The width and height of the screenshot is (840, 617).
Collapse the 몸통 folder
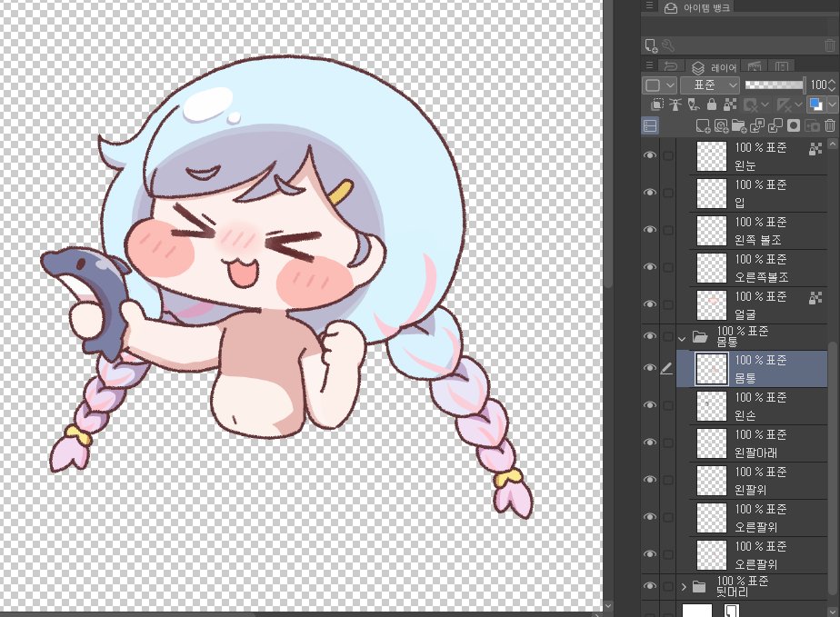tap(682, 339)
